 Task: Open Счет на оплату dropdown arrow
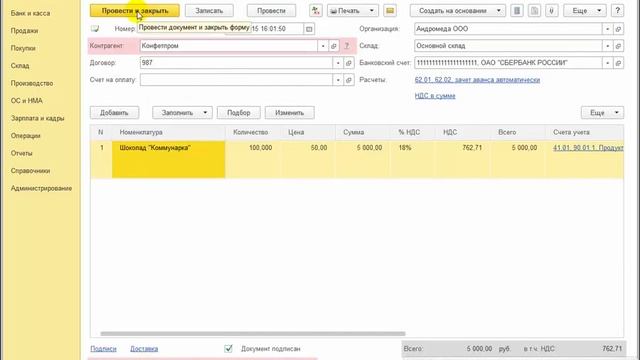(x=338, y=80)
